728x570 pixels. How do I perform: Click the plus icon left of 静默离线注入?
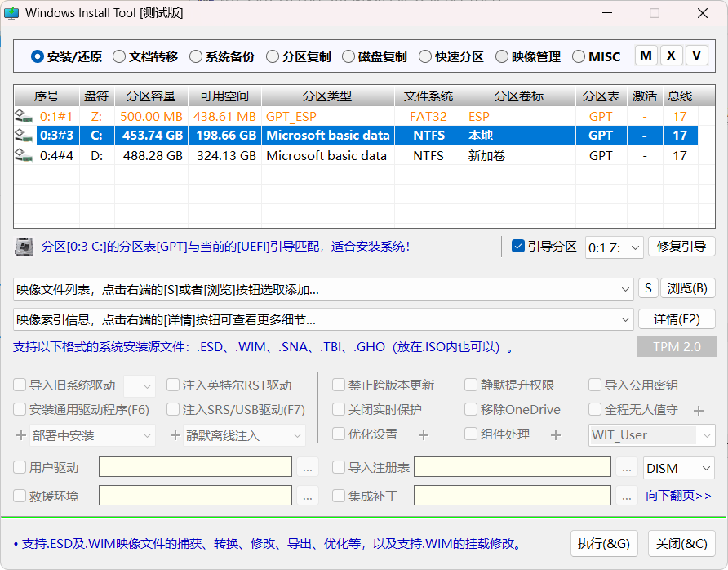pyautogui.click(x=175, y=436)
